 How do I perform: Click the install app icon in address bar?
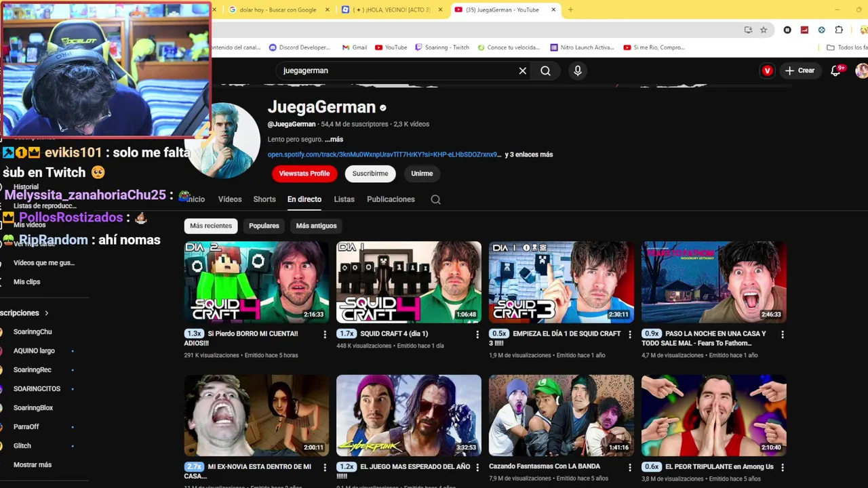748,30
